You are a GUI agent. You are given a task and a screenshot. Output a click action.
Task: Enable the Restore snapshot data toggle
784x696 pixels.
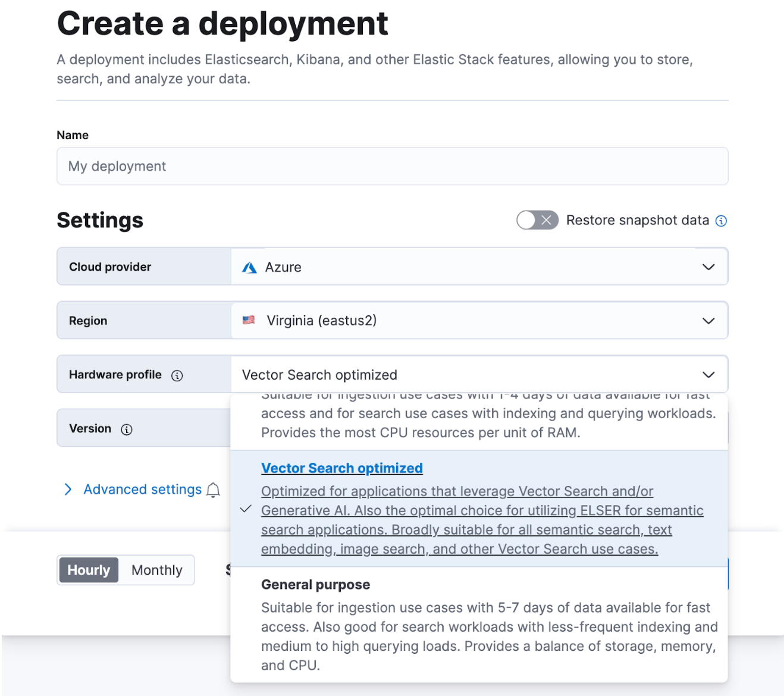(537, 220)
